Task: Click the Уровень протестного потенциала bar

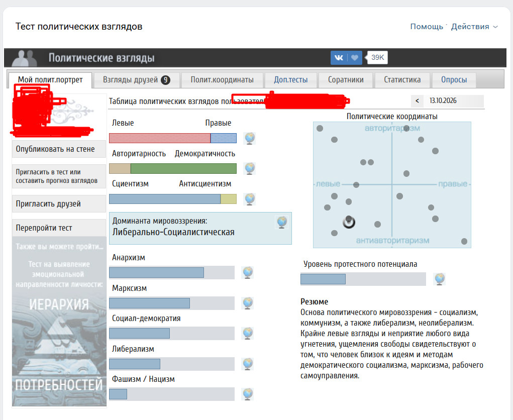Action: pos(363,279)
